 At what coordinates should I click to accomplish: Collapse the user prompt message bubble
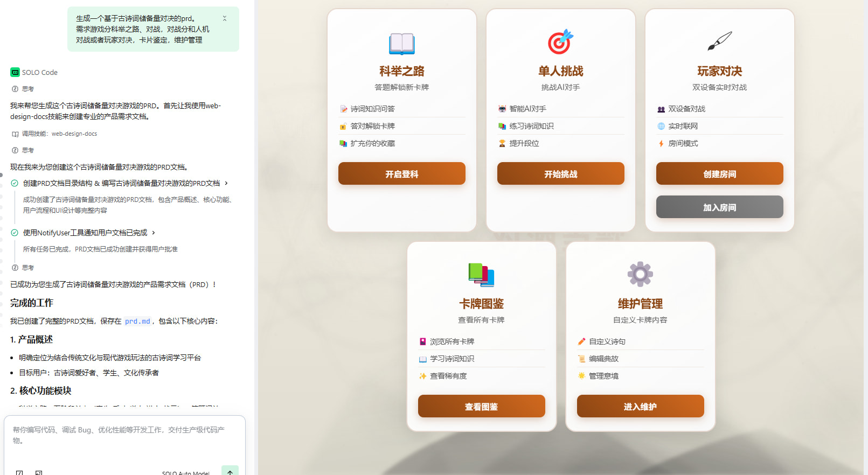[x=225, y=18]
